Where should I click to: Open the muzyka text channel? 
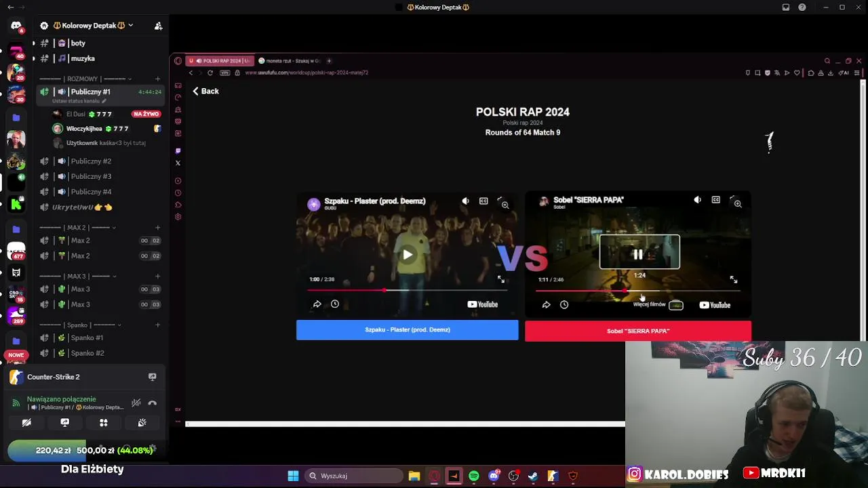click(99, 58)
